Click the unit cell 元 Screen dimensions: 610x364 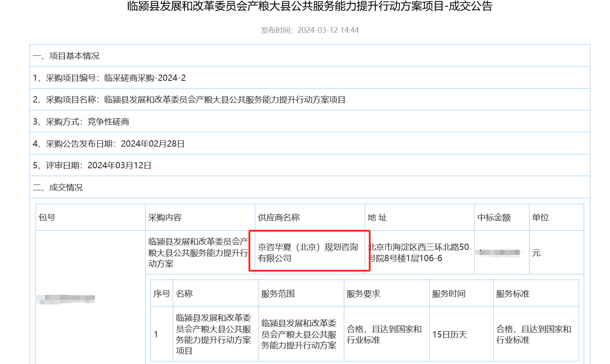pyautogui.click(x=557, y=252)
